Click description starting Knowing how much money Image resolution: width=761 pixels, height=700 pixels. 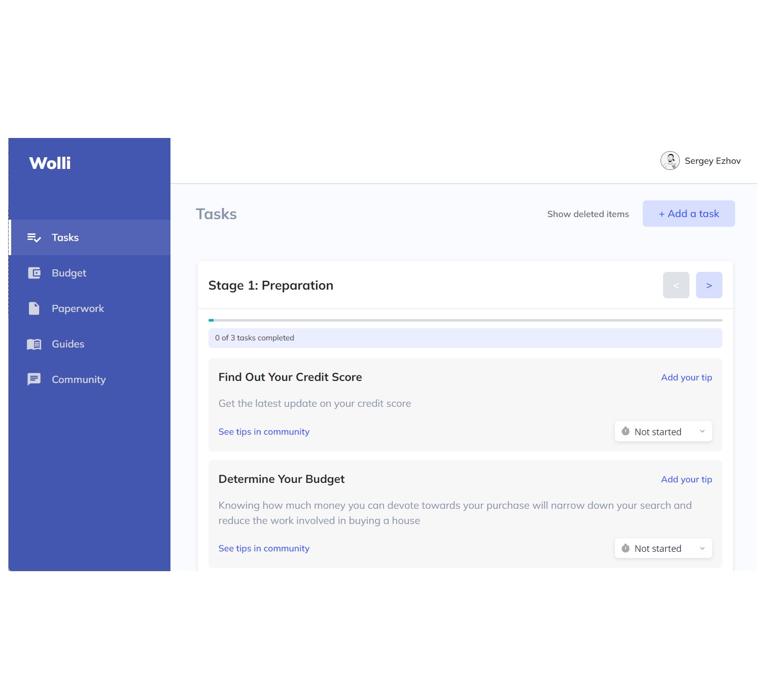(455, 513)
